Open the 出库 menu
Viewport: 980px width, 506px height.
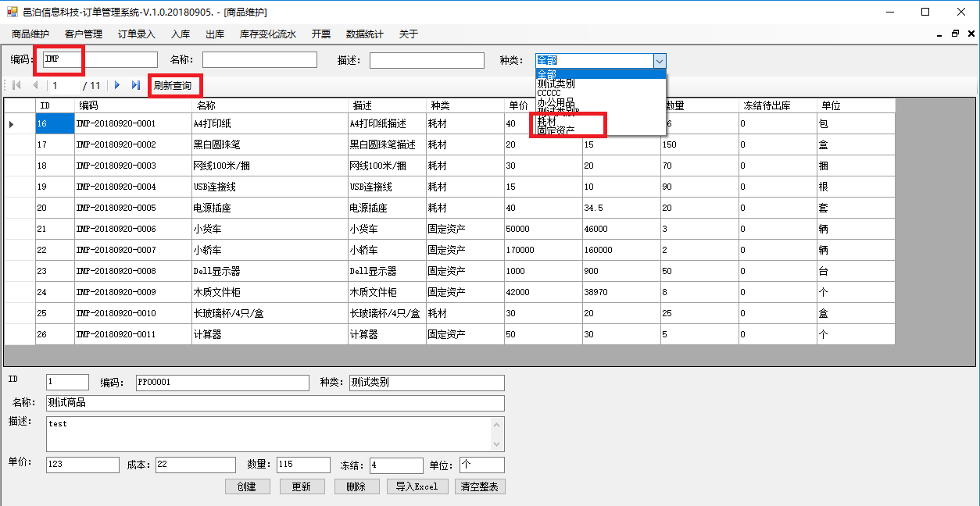[215, 34]
